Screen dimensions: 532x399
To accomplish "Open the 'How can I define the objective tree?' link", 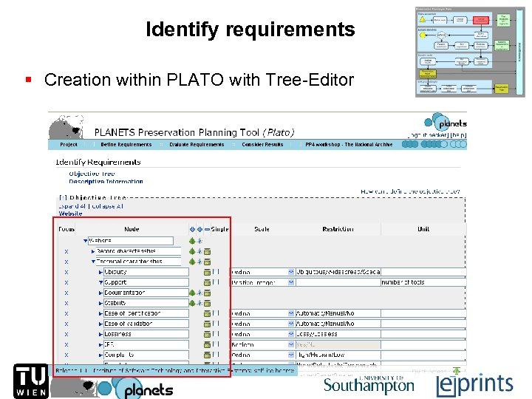I will point(410,191).
